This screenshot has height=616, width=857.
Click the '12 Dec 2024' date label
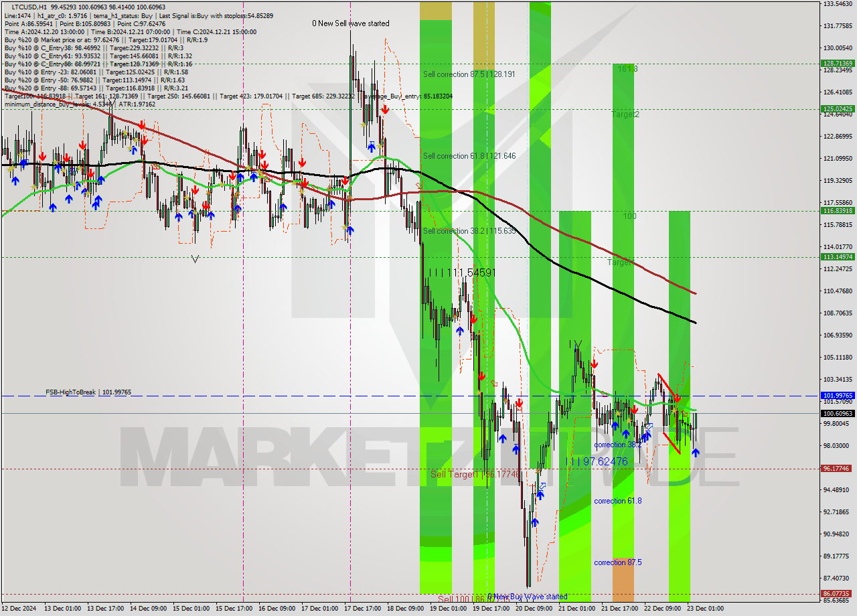coord(19,609)
